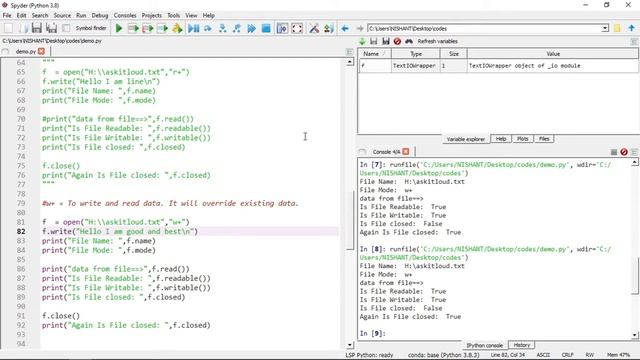Image resolution: width=640 pixels, height=360 pixels.
Task: Click the working directory path field
Action: 484,28
